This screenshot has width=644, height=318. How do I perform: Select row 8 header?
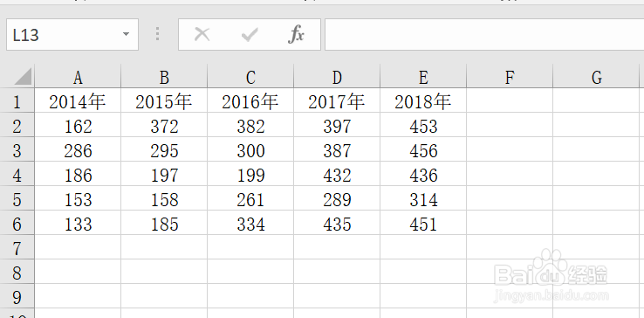coord(17,272)
